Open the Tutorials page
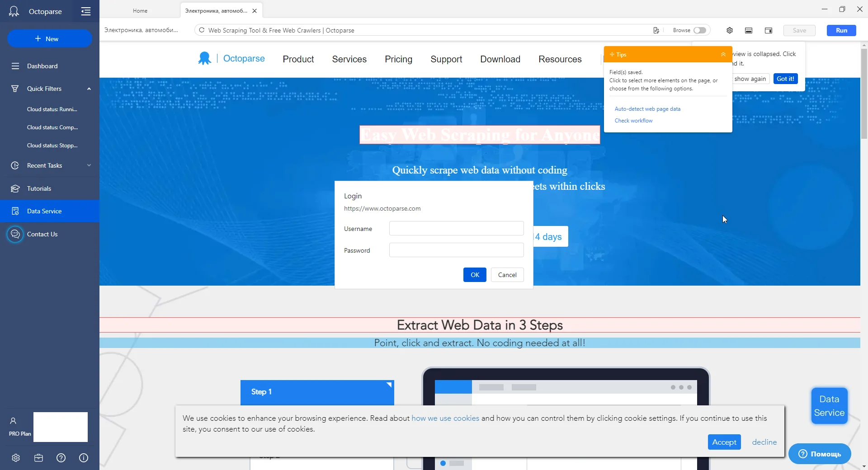 click(50, 188)
